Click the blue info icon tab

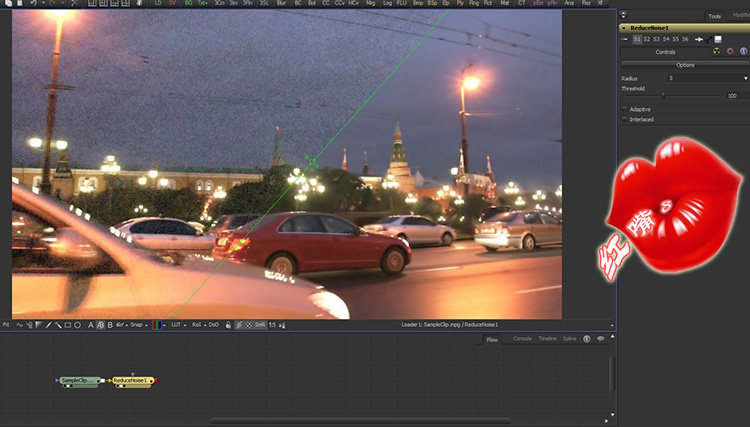[743, 51]
